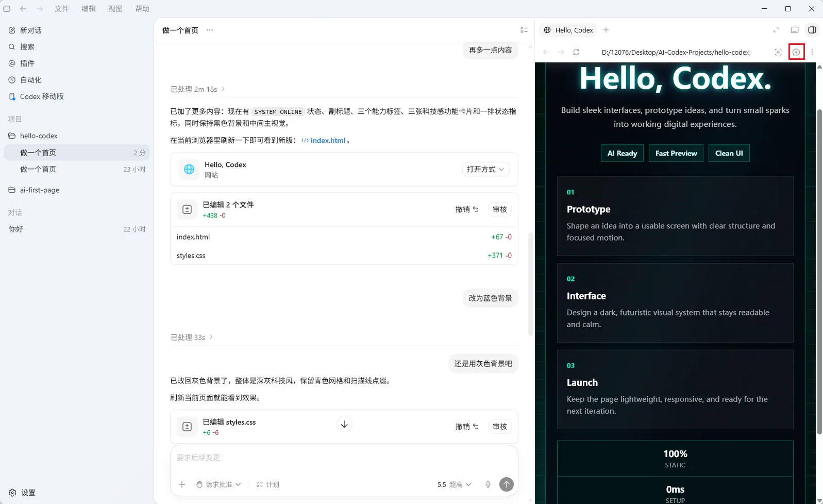This screenshot has width=823, height=504.
Task: Open the 帮助 menu
Action: 142,9
